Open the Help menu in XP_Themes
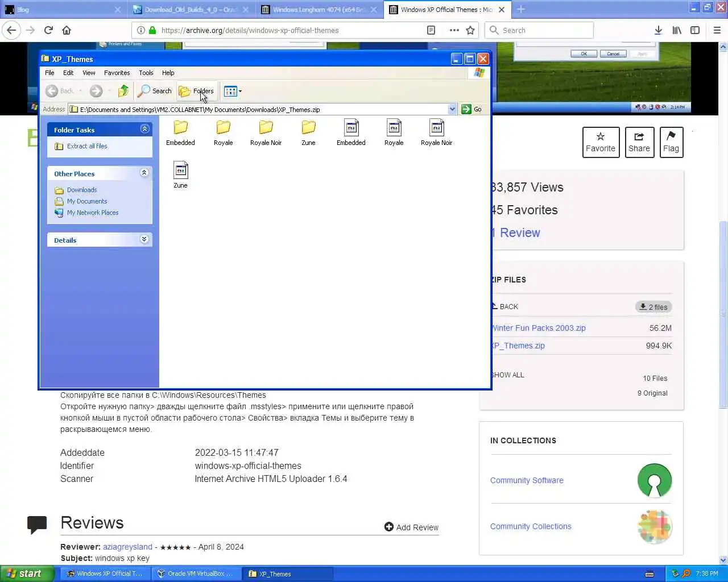The image size is (728, 582). pyautogui.click(x=168, y=73)
